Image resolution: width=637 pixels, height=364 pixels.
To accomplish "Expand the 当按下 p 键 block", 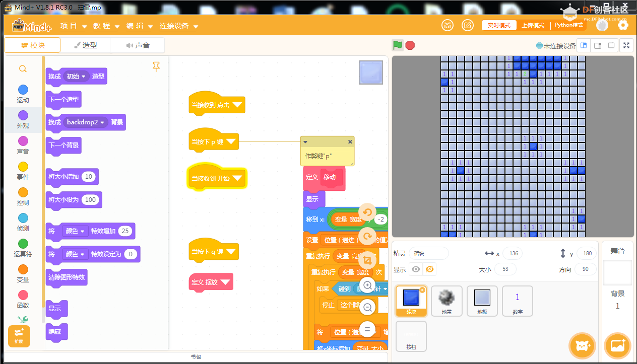I will pyautogui.click(x=231, y=142).
